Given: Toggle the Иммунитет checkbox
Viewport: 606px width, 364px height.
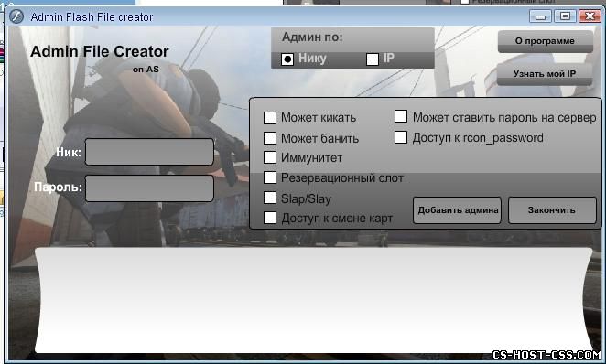Looking at the screenshot, I should tap(270, 157).
